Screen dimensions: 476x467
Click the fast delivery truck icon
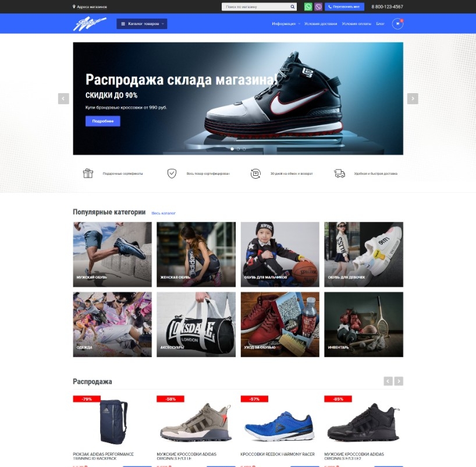(339, 174)
